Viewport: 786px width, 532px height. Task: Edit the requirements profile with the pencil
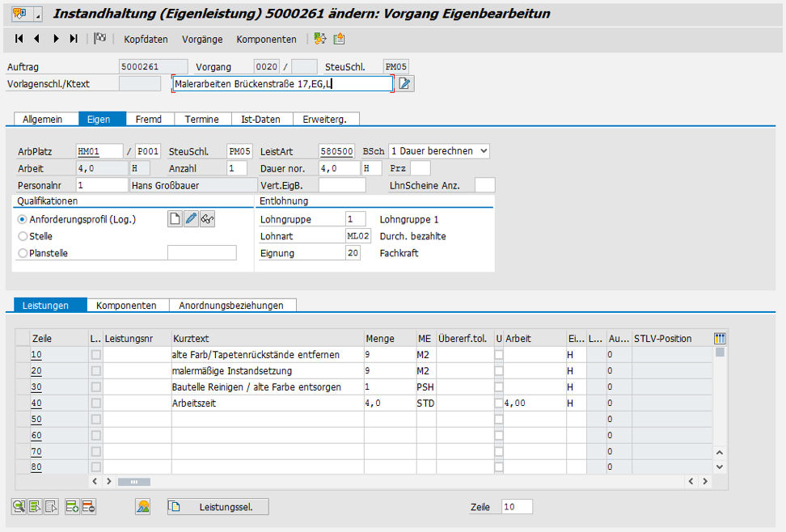pyautogui.click(x=191, y=219)
